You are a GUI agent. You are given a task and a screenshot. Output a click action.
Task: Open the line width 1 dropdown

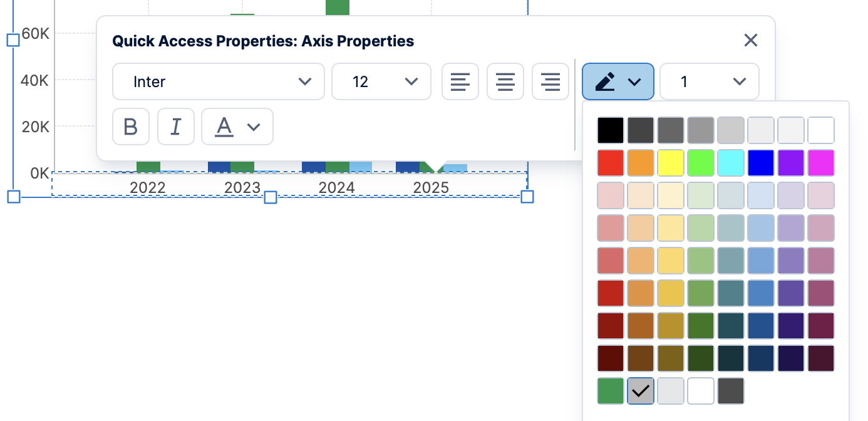(709, 81)
